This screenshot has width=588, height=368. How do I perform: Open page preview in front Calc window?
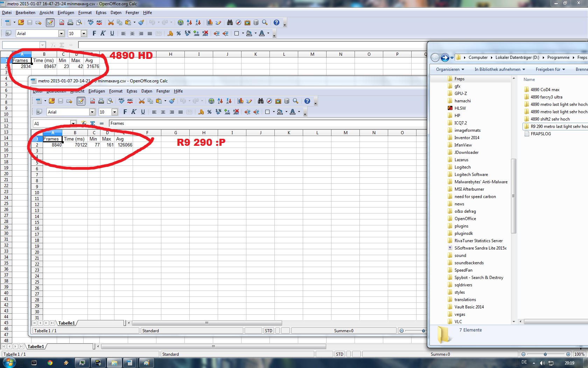tap(110, 101)
